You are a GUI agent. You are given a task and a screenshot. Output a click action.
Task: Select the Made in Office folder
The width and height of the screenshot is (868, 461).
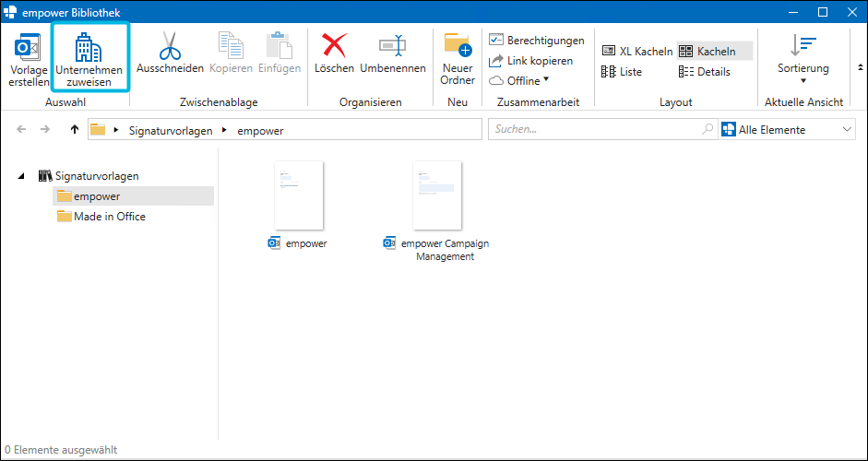coord(101,217)
